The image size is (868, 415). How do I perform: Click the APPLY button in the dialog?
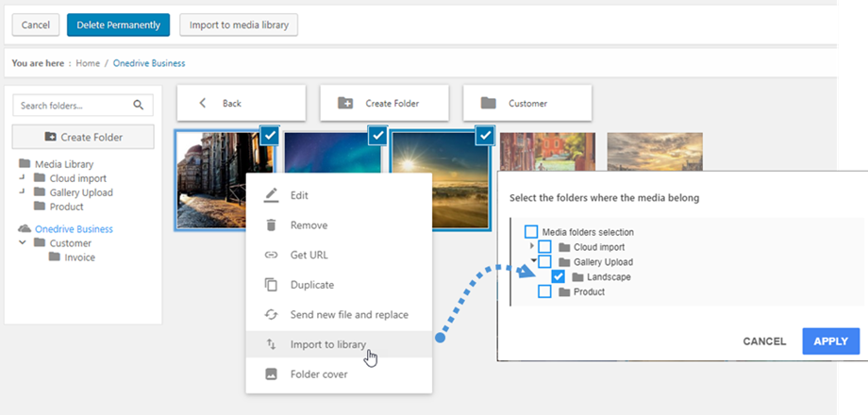[x=830, y=341]
